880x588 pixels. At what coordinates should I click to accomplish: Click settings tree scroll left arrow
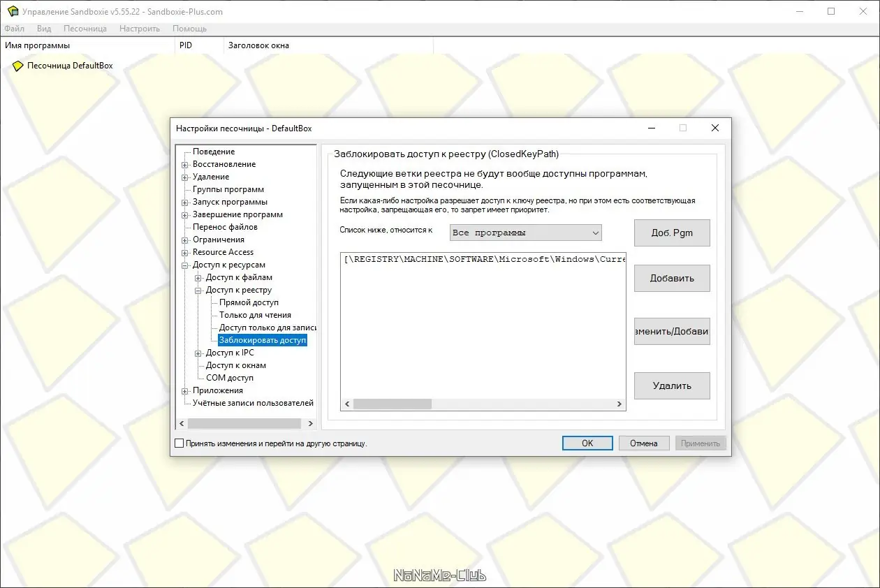(x=181, y=423)
